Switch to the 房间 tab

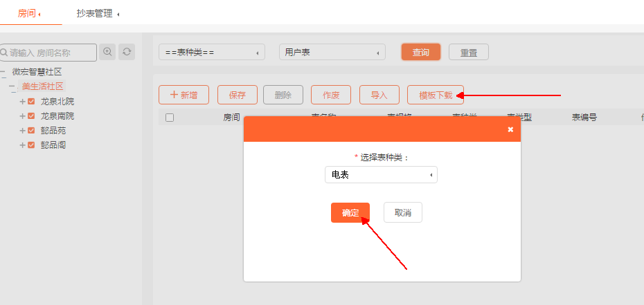tap(27, 13)
